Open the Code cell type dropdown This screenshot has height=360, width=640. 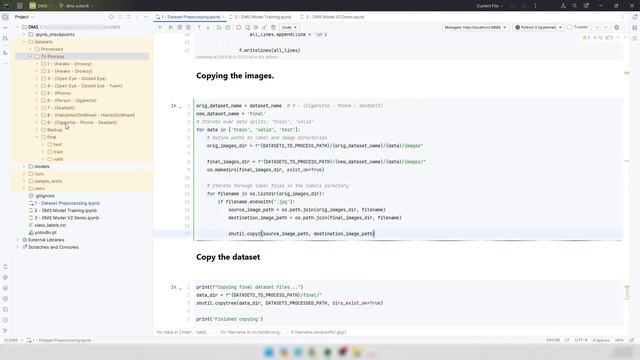pyautogui.click(x=289, y=27)
